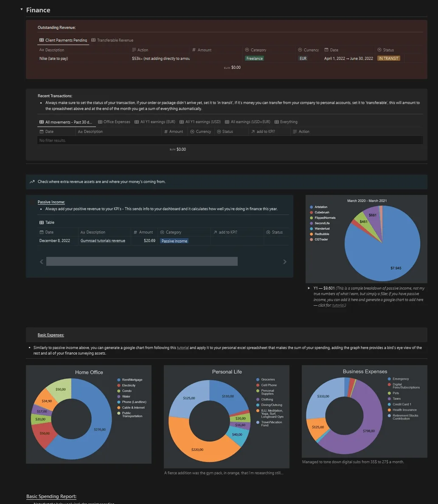438x504 pixels.
Task: Click add to KPI? header in Passive Income
Action: pyautogui.click(x=225, y=232)
